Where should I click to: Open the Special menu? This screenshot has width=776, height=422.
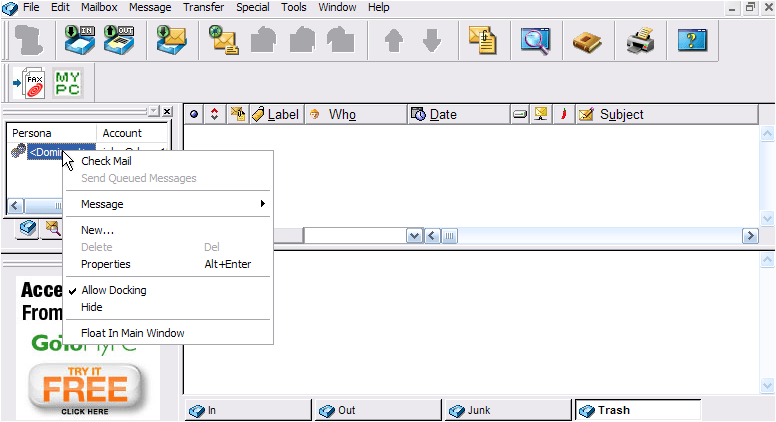(x=252, y=7)
